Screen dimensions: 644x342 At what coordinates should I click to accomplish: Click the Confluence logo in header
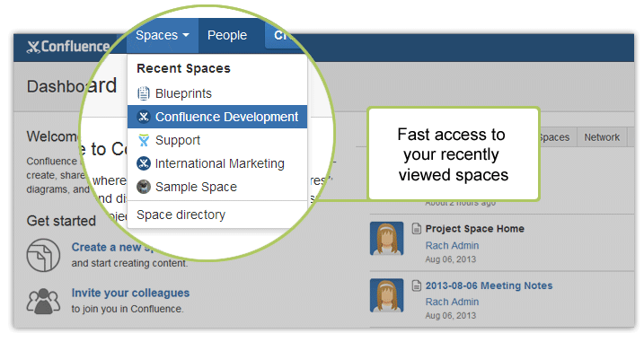(x=68, y=47)
